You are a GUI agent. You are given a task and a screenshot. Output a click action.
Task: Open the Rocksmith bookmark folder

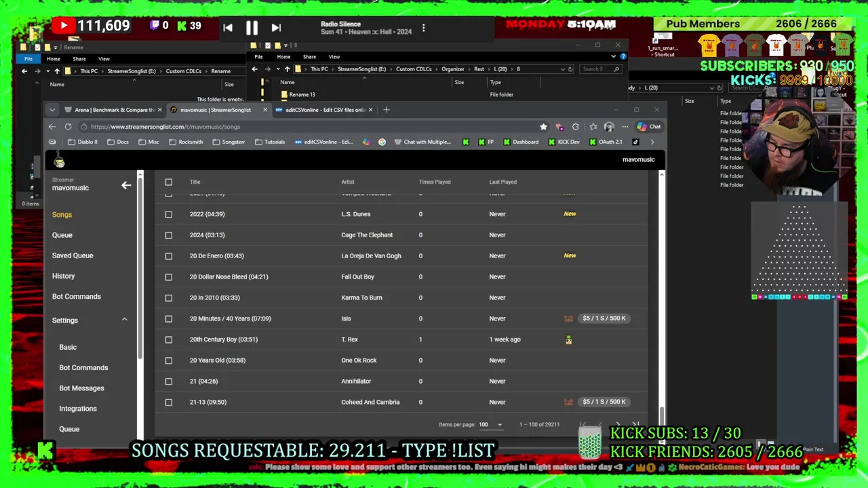coord(186,142)
